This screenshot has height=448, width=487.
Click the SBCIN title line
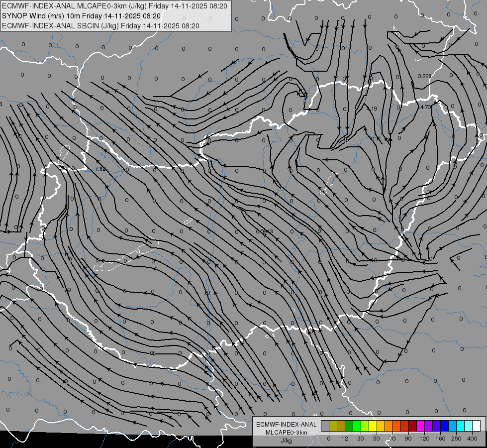pyautogui.click(x=100, y=26)
